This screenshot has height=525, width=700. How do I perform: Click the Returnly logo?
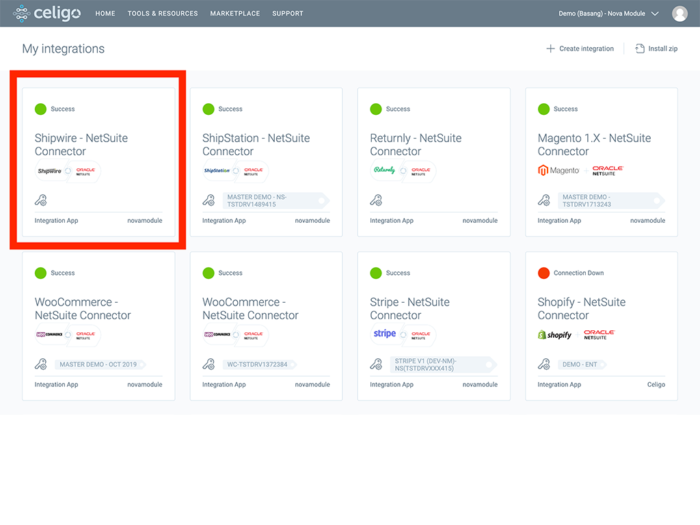[x=384, y=170]
